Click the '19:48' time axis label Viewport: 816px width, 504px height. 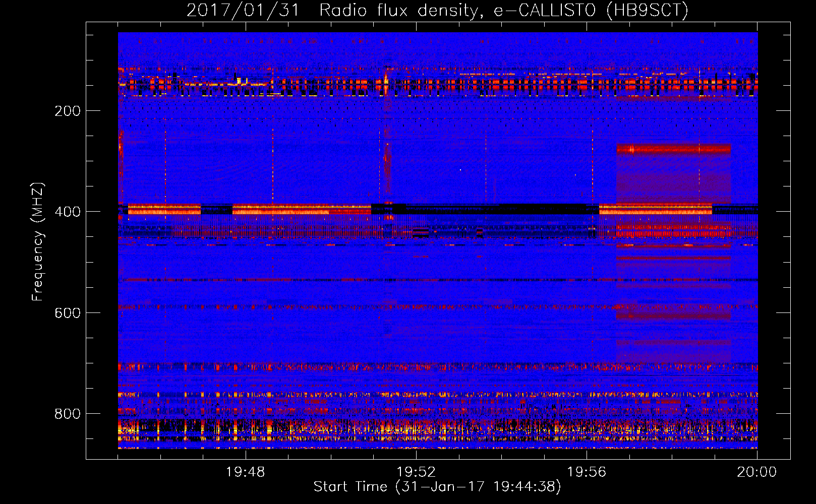coord(246,472)
